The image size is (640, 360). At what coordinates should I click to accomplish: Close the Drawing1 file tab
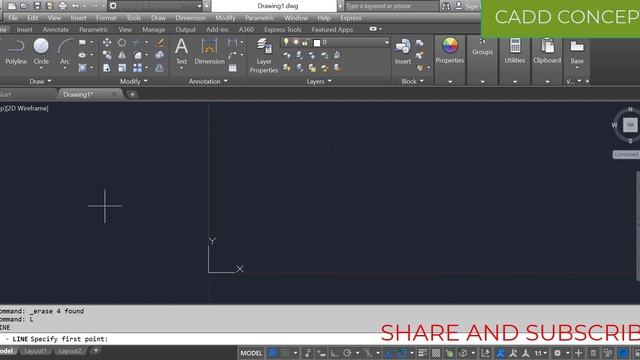click(114, 94)
